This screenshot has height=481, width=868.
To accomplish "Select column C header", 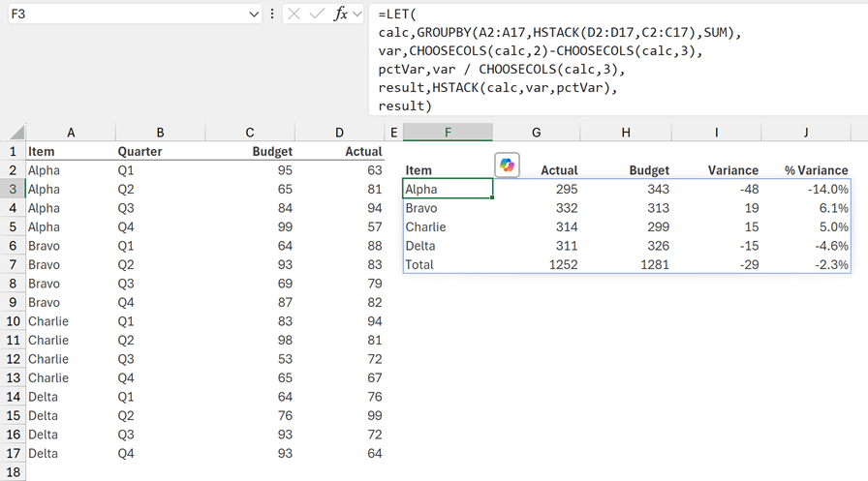I will click(250, 133).
